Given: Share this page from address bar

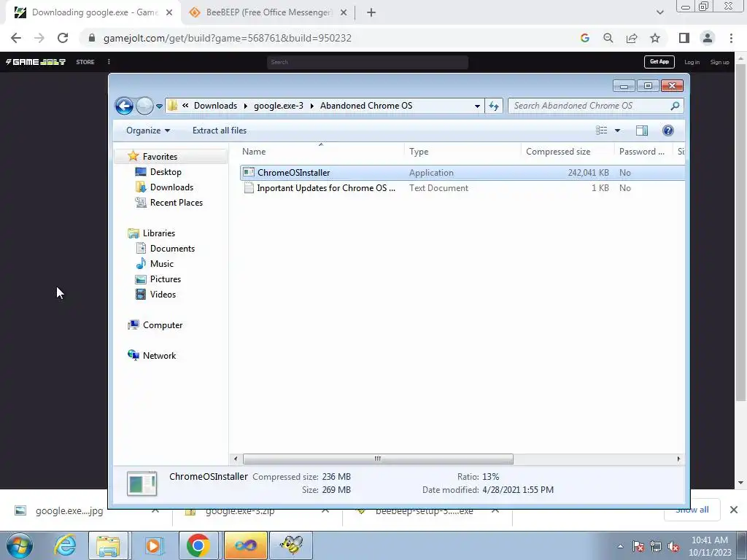Looking at the screenshot, I should pyautogui.click(x=632, y=38).
